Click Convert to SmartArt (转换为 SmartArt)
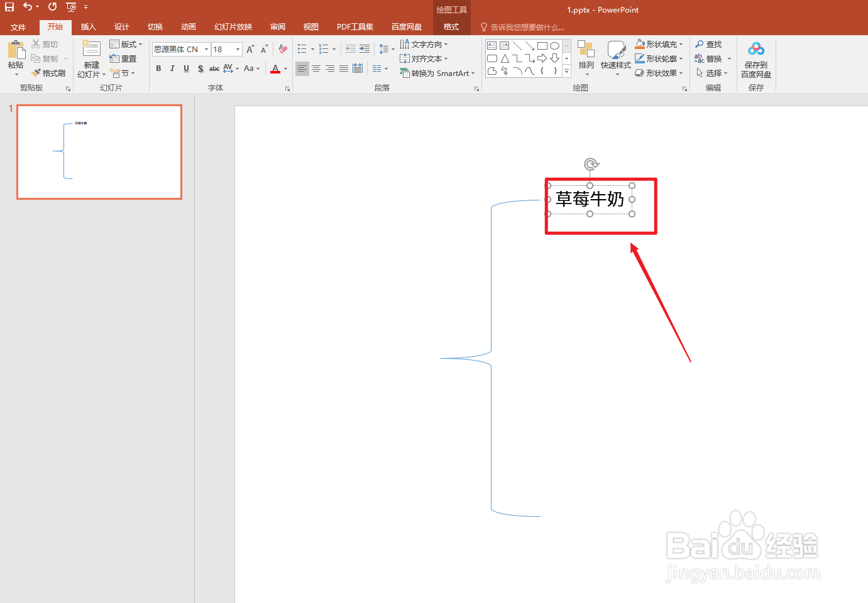The width and height of the screenshot is (868, 603). coord(437,73)
